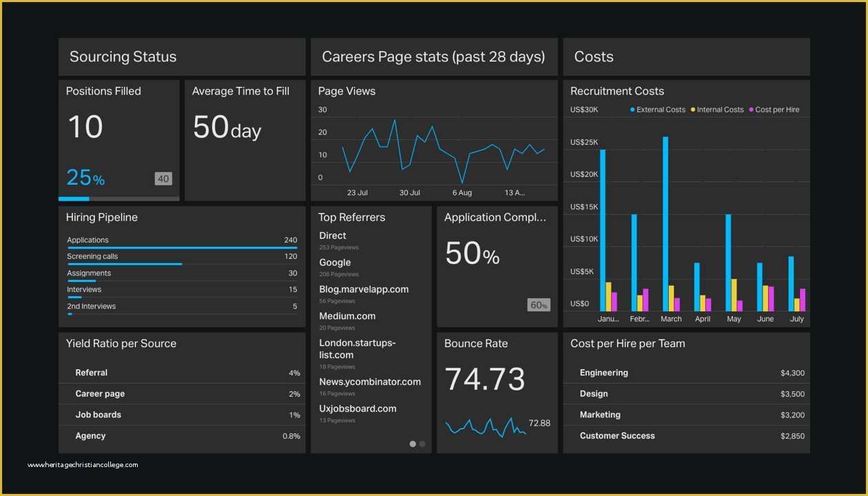The image size is (868, 496).
Task: Click the 25% positions filled figure
Action: tap(85, 178)
